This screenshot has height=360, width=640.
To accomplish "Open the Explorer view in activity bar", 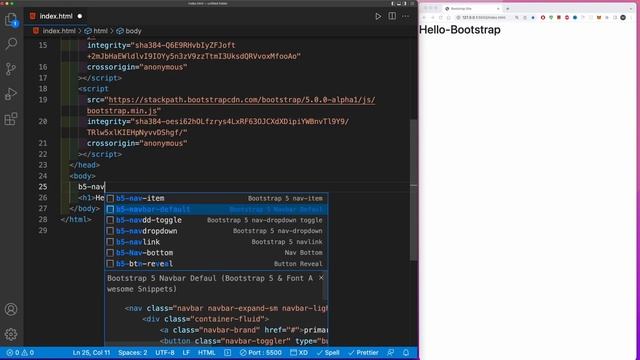I will [x=11, y=20].
